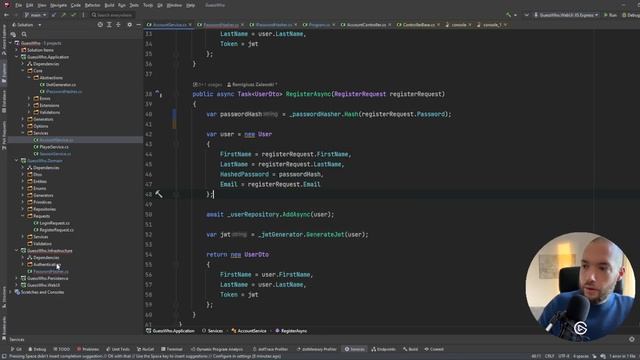Viewport: 640px width, 360px height.
Task: Click the locate file target icon
Action: pos(100,25)
